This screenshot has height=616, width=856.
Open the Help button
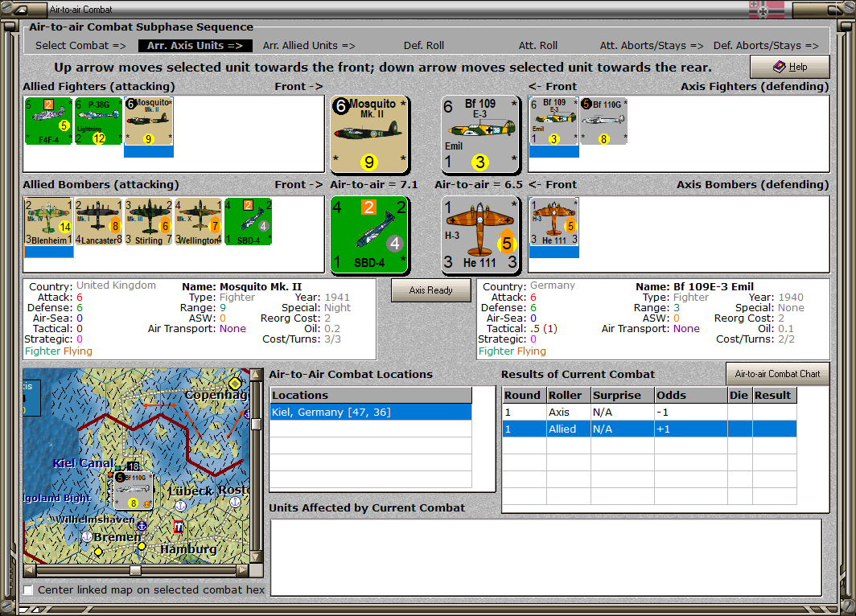(790, 67)
